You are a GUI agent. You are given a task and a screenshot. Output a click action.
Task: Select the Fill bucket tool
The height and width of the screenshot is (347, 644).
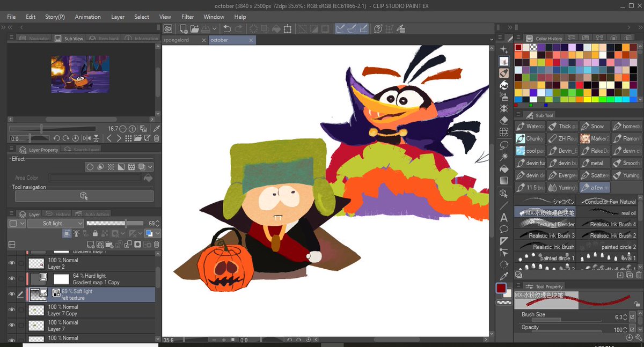[x=504, y=169]
